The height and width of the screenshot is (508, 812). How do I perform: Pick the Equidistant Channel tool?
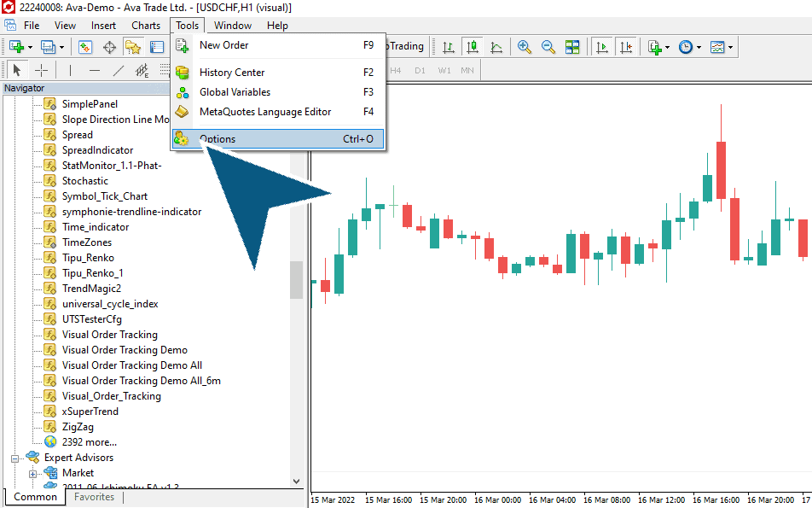tap(142, 70)
